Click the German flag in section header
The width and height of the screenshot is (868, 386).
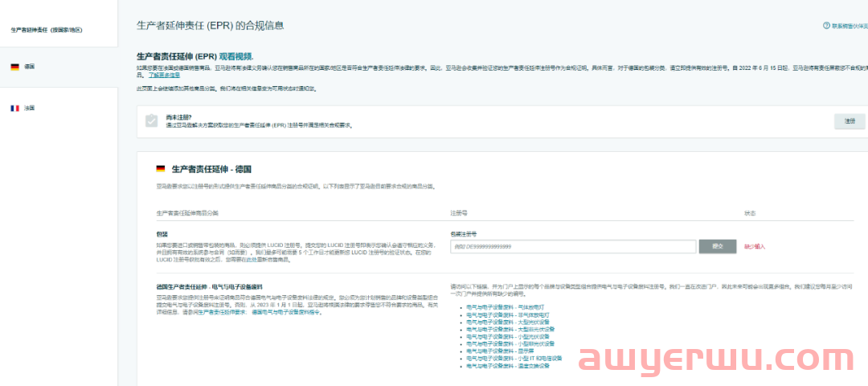point(161,169)
